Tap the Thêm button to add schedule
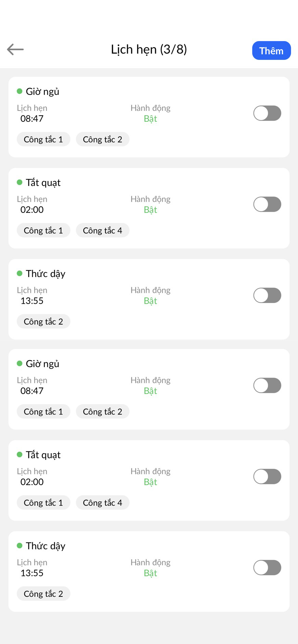Viewport: 298px width, 644px height. pos(271,51)
